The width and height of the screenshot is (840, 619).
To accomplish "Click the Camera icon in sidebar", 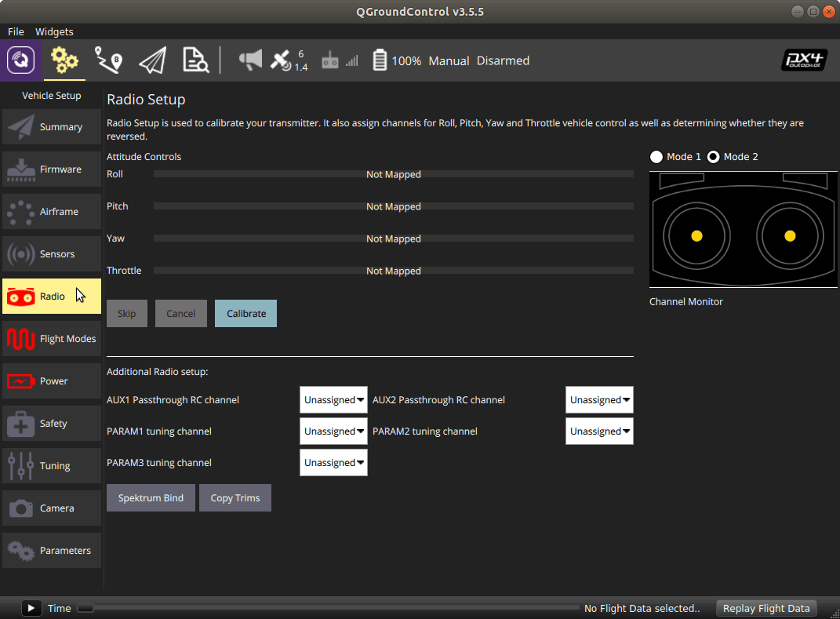I will [21, 508].
